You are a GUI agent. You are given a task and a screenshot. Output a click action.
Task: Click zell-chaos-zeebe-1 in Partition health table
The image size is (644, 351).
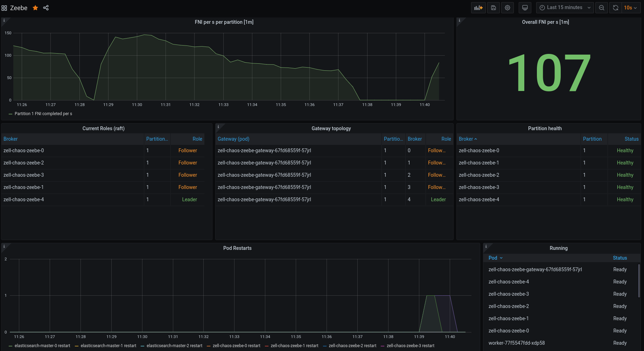coord(479,163)
